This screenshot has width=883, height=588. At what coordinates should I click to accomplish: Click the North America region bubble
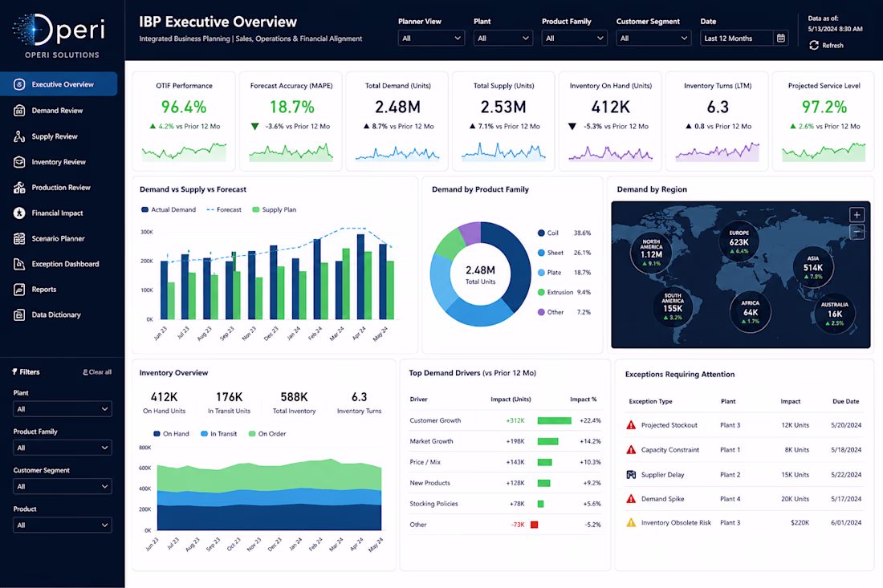point(651,252)
